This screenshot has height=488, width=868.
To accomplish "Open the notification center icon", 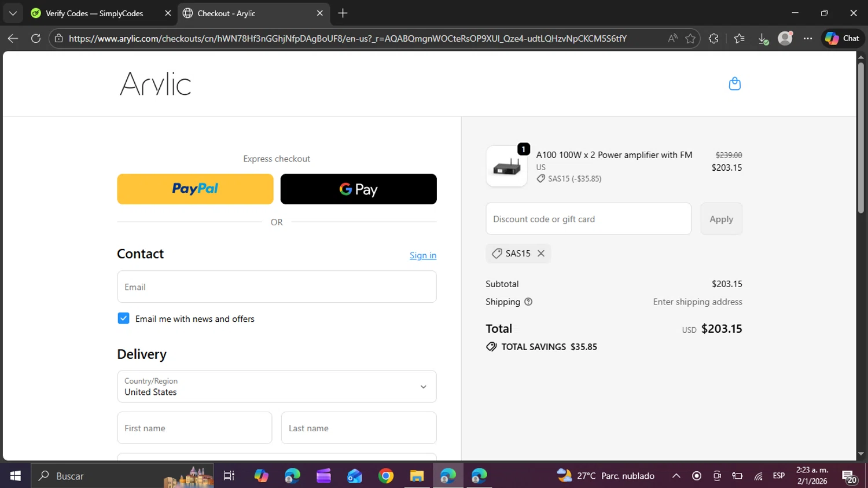I will click(x=849, y=476).
